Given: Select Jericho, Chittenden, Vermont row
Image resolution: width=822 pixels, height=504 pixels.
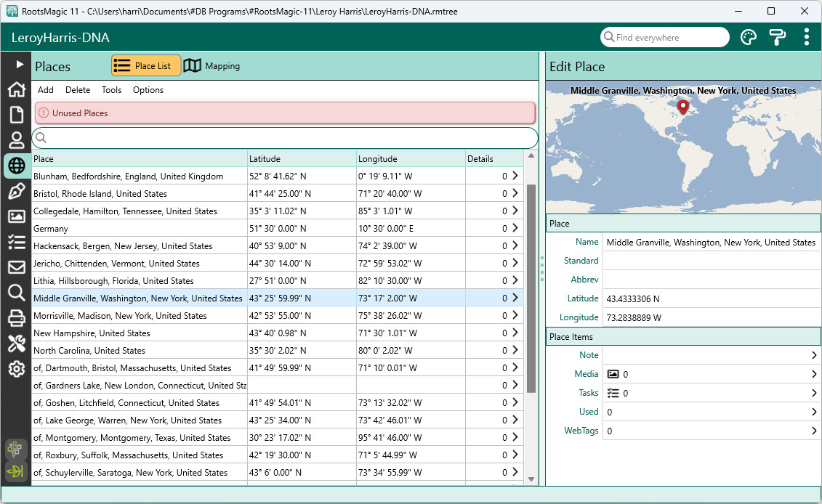Looking at the screenshot, I should click(278, 263).
